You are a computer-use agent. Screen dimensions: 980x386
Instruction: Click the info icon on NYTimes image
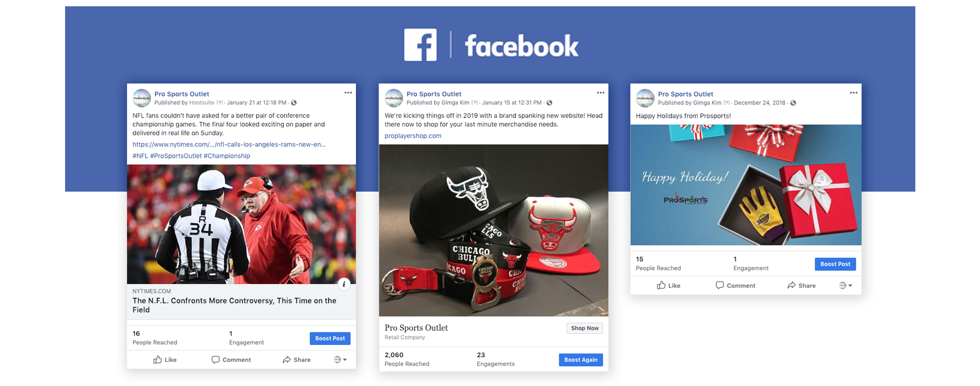pos(344,284)
